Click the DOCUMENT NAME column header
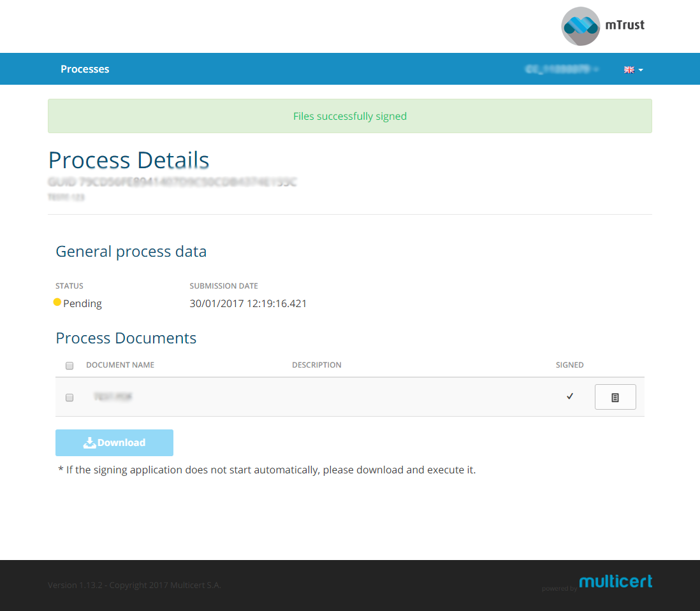This screenshot has height=611, width=700. [120, 365]
